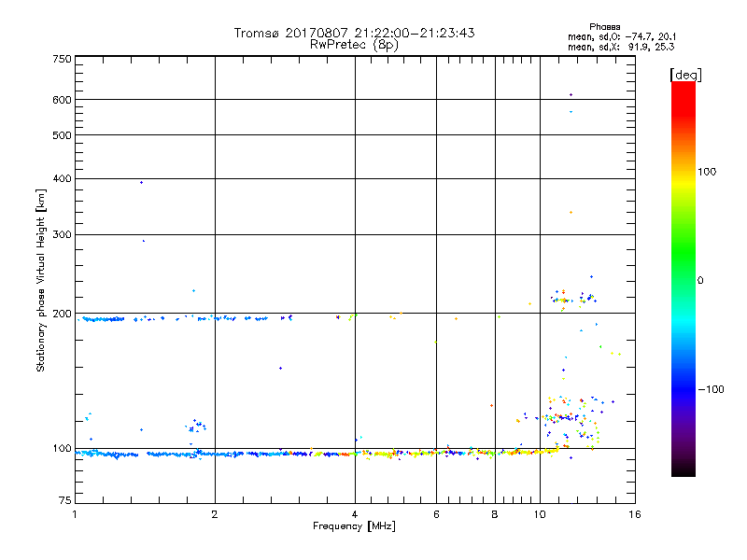Click the '75' height tick label
This screenshot has width=747, height=560.
[65, 500]
